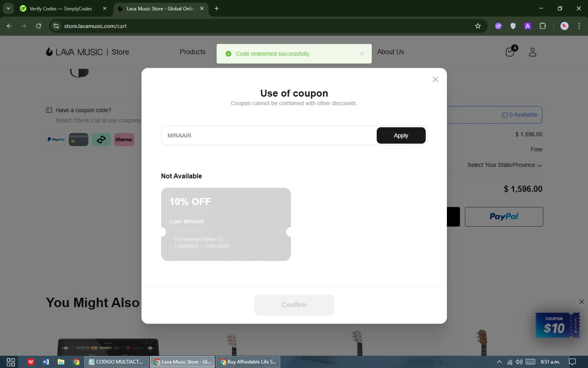Reload the current page
Viewport: 588px width, 368px height.
tap(38, 26)
